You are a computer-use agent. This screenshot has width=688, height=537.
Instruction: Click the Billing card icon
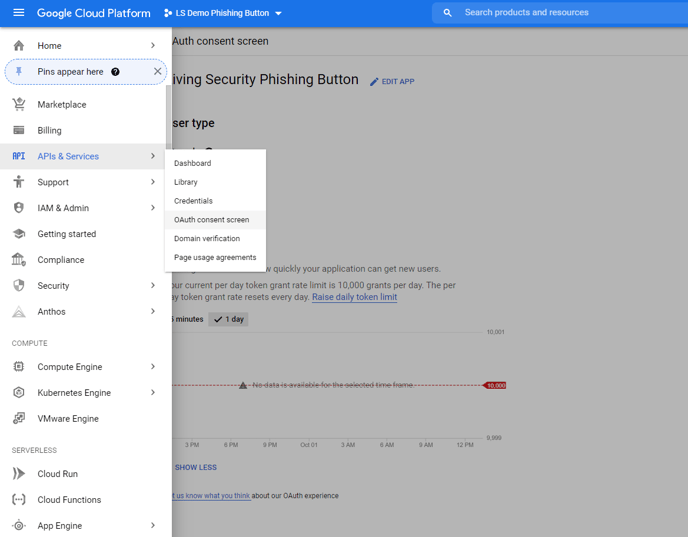coord(19,130)
